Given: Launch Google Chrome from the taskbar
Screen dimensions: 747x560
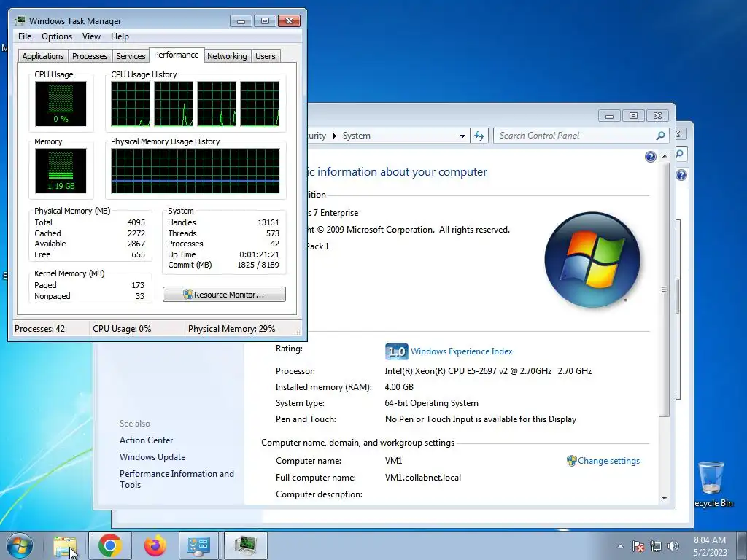Looking at the screenshot, I should [110, 545].
